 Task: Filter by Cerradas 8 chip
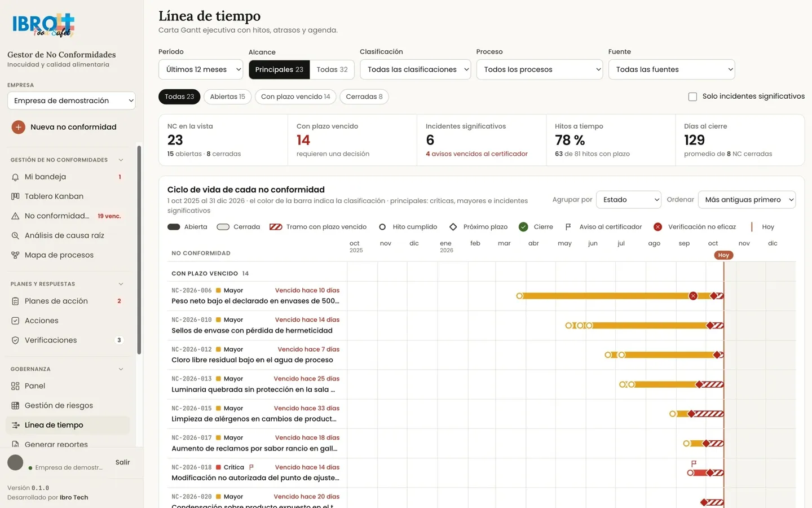pyautogui.click(x=364, y=97)
